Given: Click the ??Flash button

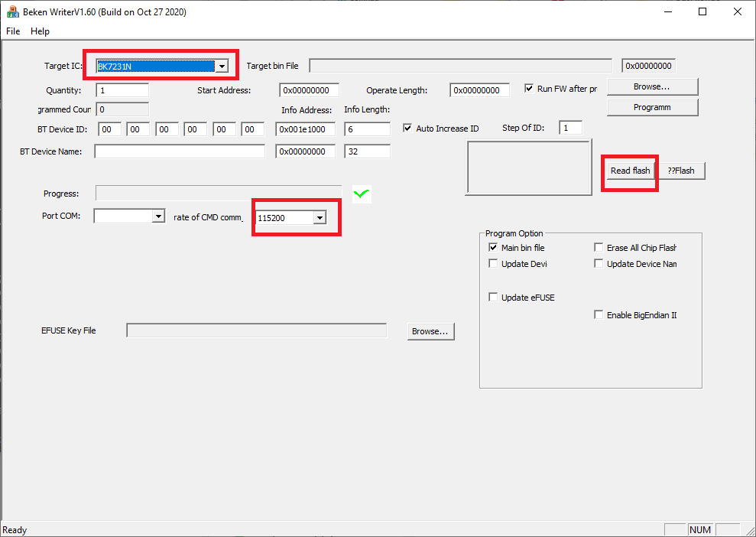Looking at the screenshot, I should (681, 171).
